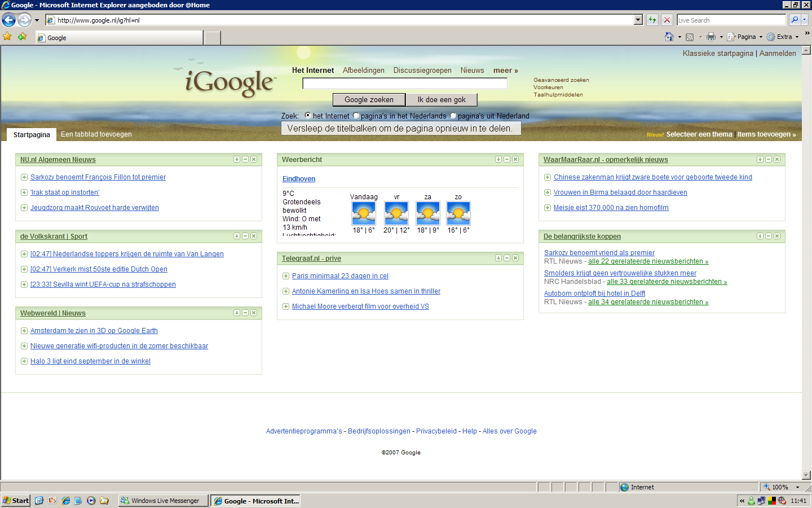Open the Live Search provider dropdown arrow
The image size is (812, 508).
804,20
